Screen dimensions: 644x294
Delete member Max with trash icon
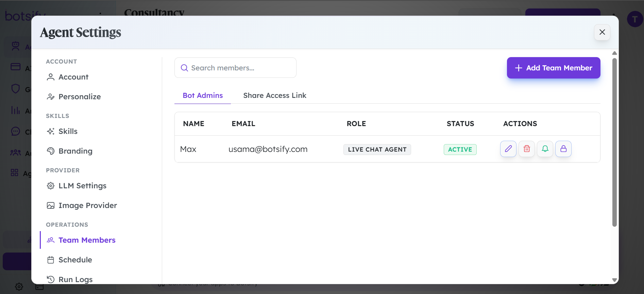tap(527, 149)
